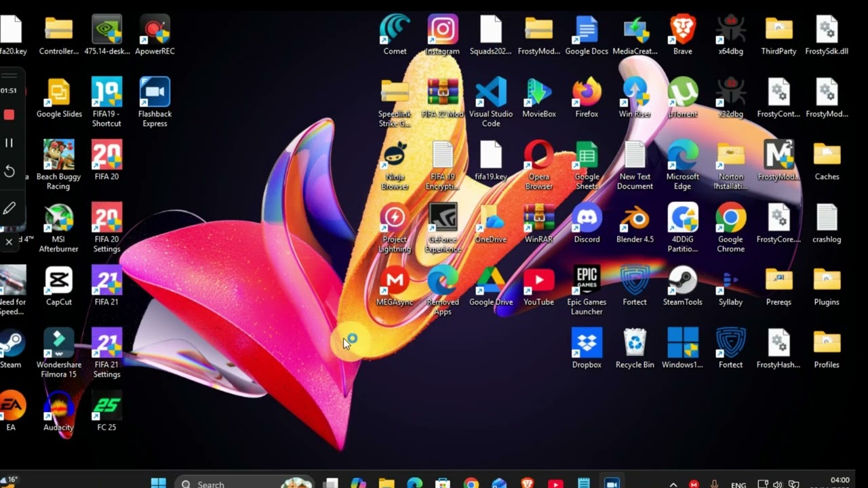Select the Beach Buggy Racing icon
Screen dimensions: 868x488
coord(59,165)
